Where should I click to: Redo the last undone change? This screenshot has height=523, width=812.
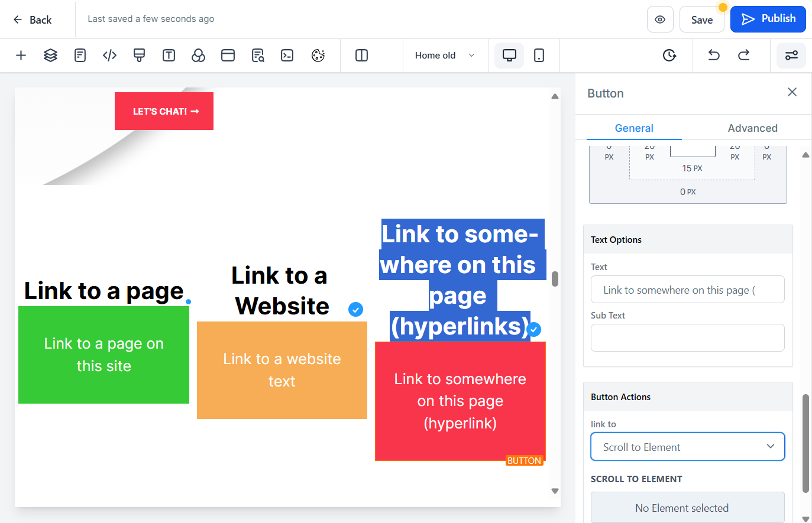[743, 56]
